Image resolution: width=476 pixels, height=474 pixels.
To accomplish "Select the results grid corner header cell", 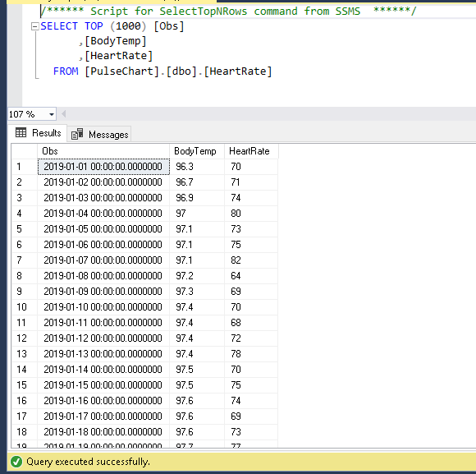I will (25, 151).
